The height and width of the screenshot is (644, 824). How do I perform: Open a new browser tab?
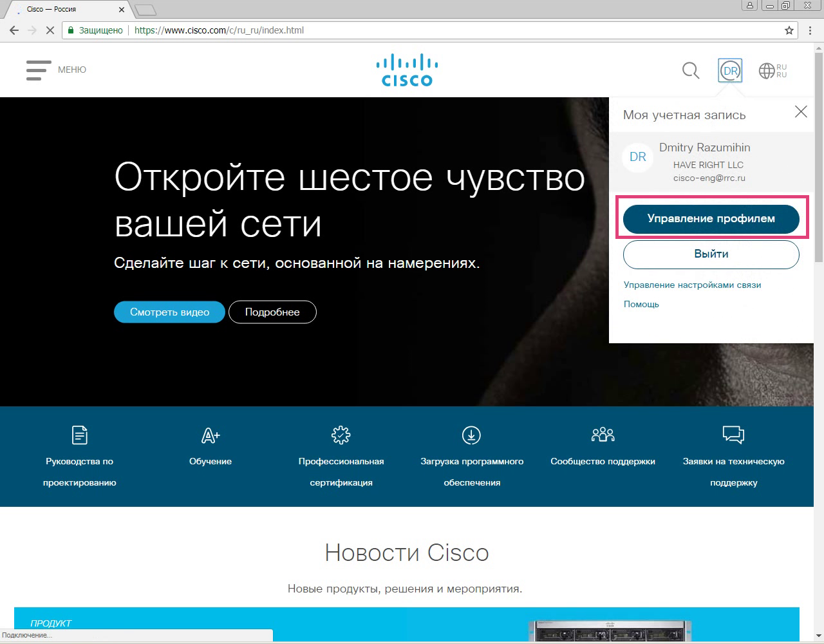[146, 10]
